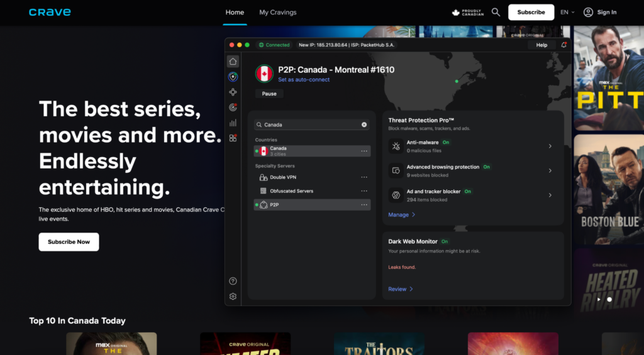
Task: Switch to My Cravings tab
Action: coord(277,13)
